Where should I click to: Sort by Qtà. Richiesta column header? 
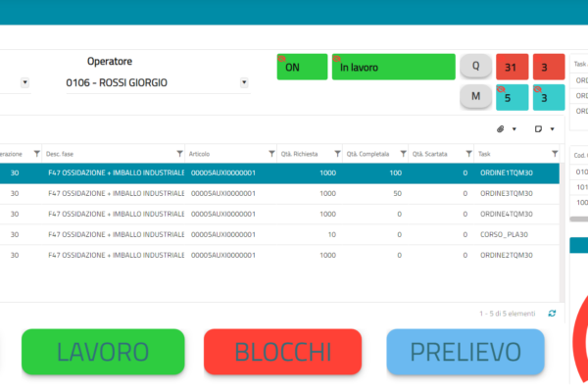click(x=299, y=154)
